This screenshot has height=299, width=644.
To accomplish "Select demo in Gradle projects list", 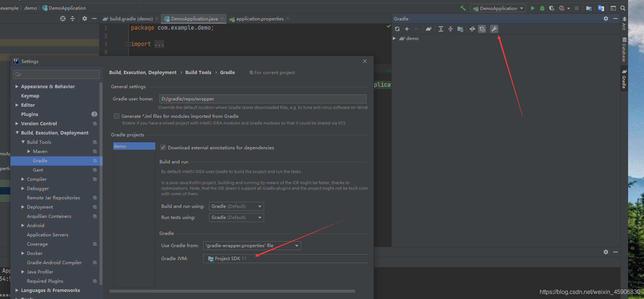I will (134, 146).
